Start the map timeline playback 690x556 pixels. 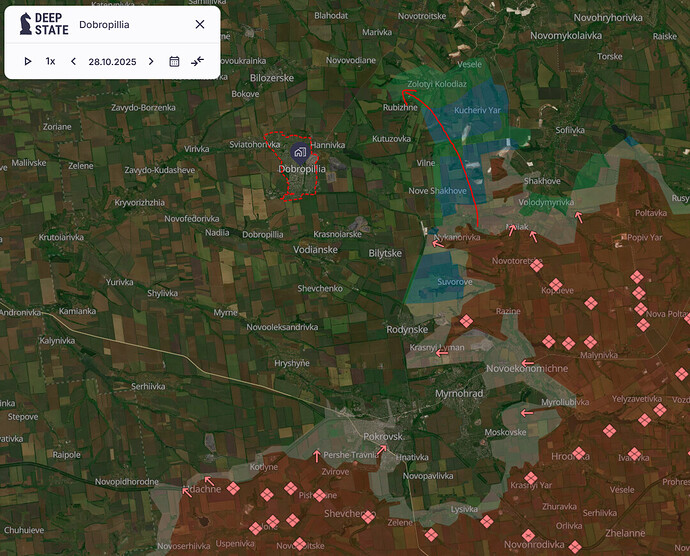28,61
